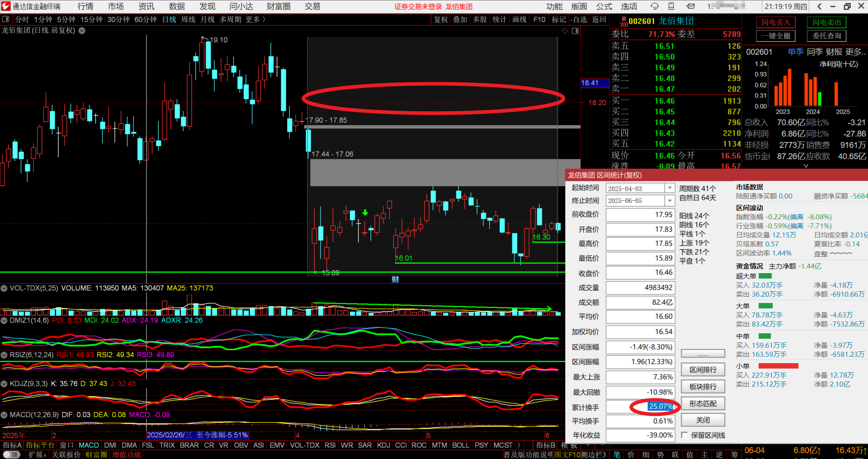Click the 板块排行 button
Image resolution: width=868 pixels, height=459 pixels.
click(703, 386)
